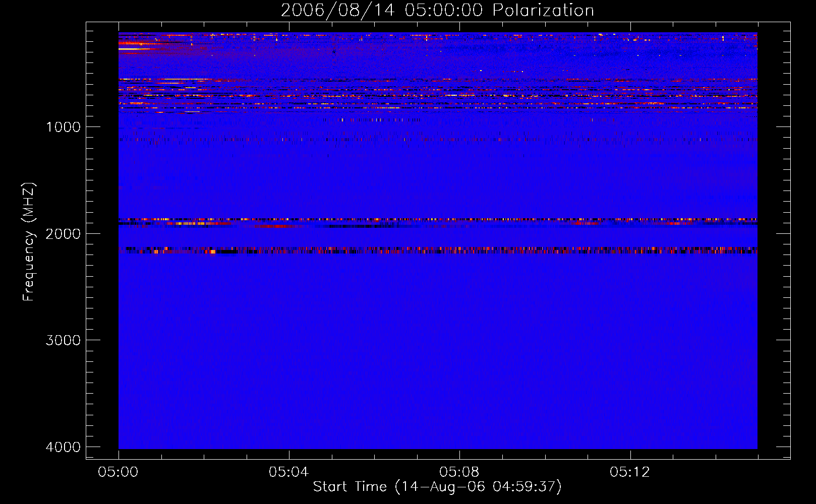This screenshot has height=504, width=816.
Task: Click the '05:00' time tick label
Action: coord(119,472)
